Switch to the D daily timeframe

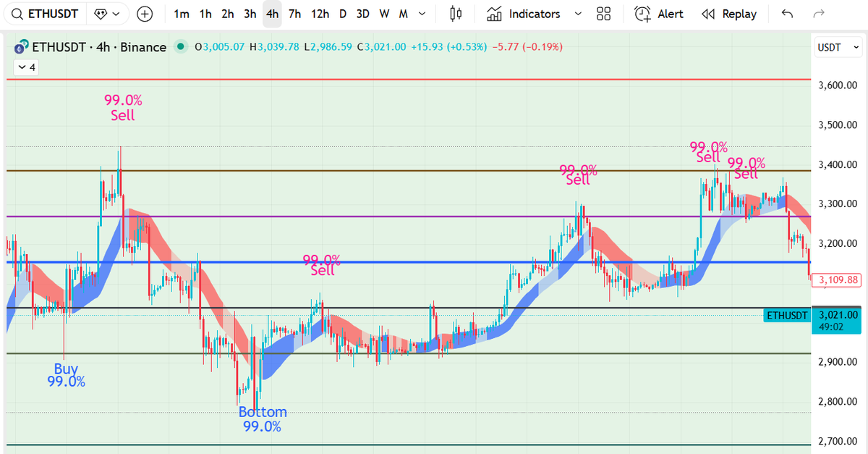pyautogui.click(x=343, y=14)
